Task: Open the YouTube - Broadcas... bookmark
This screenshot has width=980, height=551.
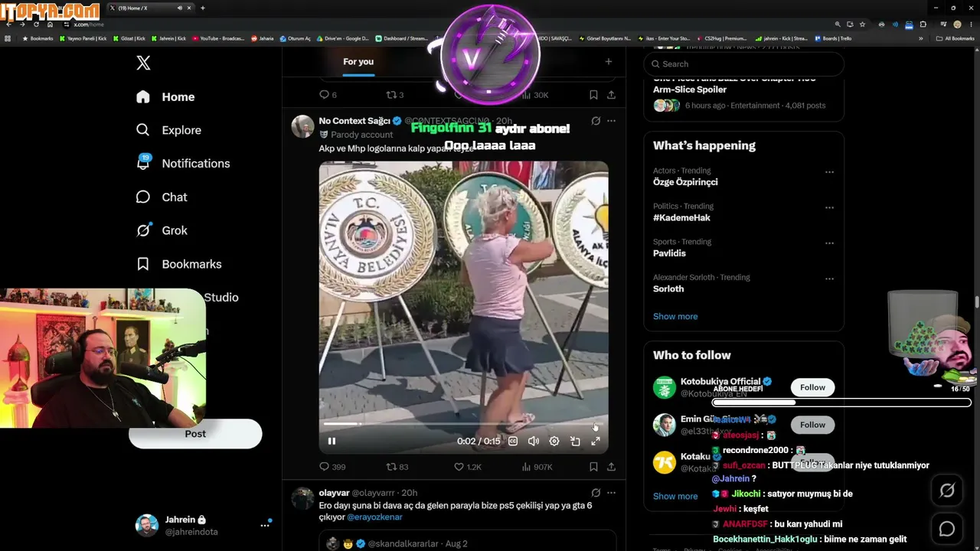Action: click(x=219, y=38)
